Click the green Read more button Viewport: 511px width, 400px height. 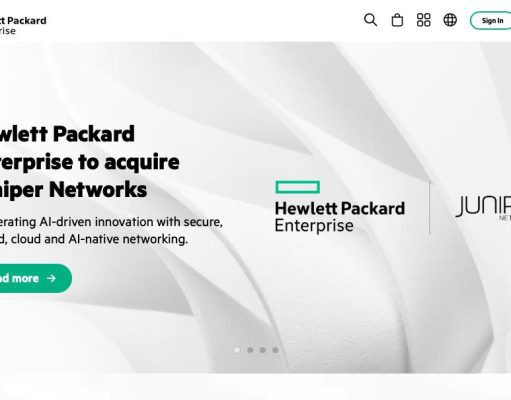[x=35, y=278]
